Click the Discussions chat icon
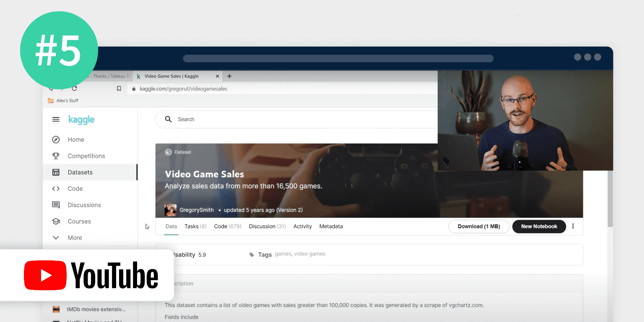Image resolution: width=644 pixels, height=322 pixels. click(56, 205)
